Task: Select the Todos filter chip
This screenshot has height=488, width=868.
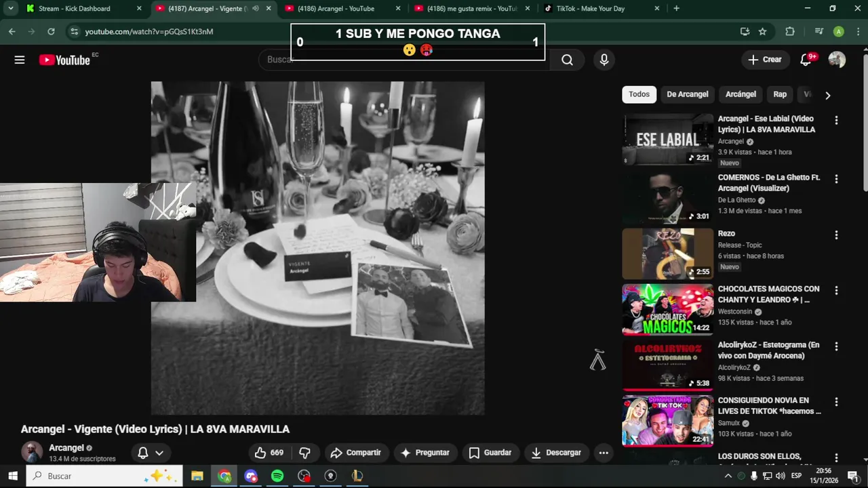Action: (x=639, y=94)
